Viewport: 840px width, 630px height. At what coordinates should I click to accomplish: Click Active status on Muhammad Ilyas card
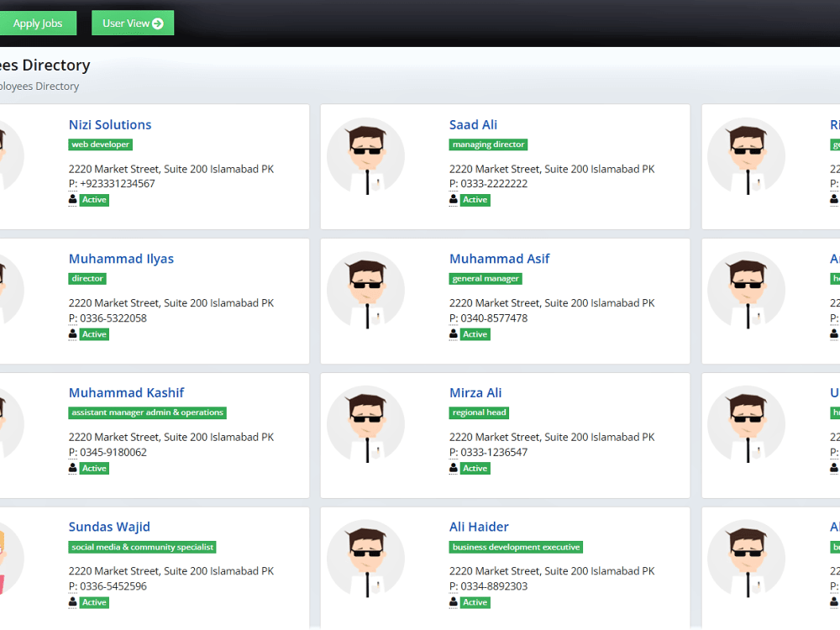coord(94,334)
